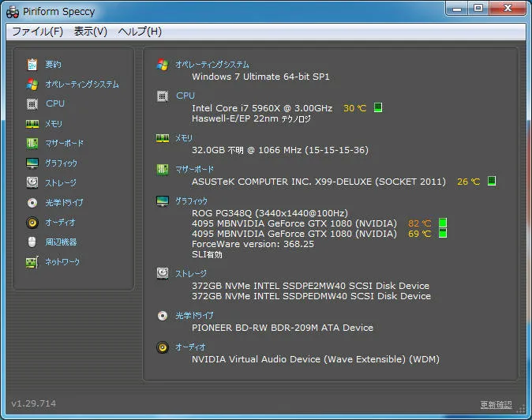Open the ヘルプ(H) menu
The height and width of the screenshot is (420, 532).
point(140,32)
